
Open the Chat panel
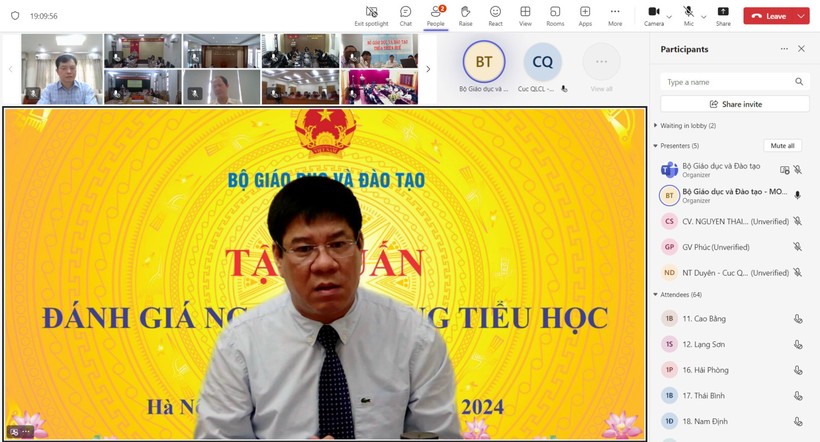point(405,16)
